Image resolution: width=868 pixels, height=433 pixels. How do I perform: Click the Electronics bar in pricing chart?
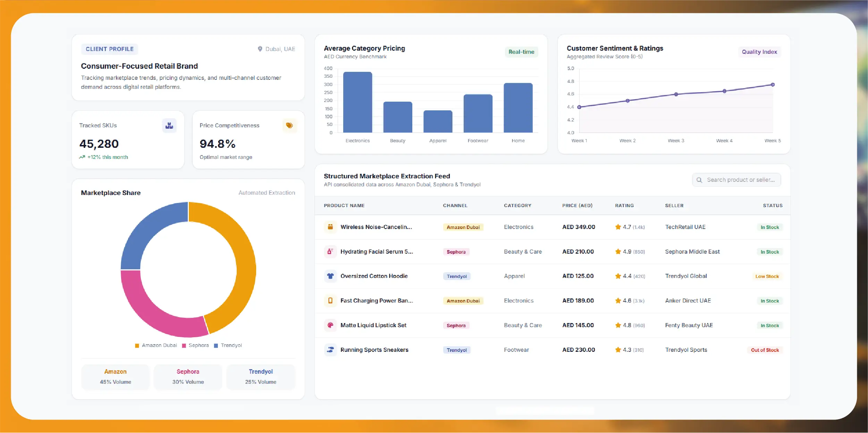click(357, 102)
